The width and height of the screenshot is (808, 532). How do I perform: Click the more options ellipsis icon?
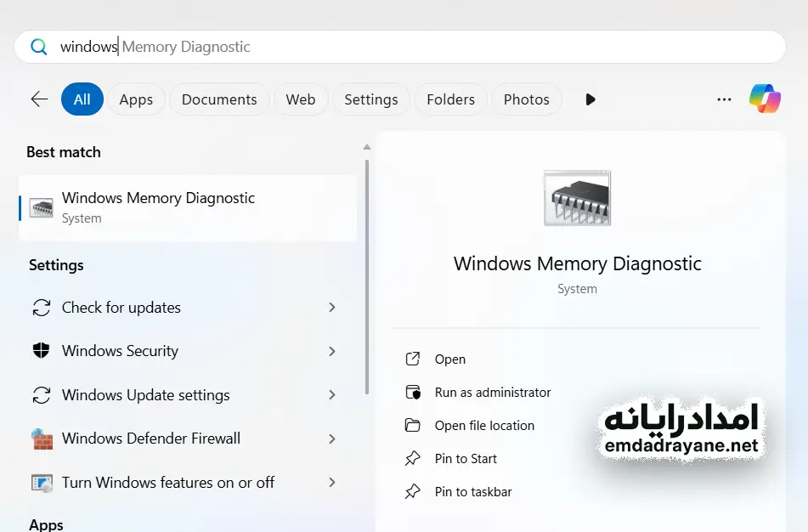[724, 99]
